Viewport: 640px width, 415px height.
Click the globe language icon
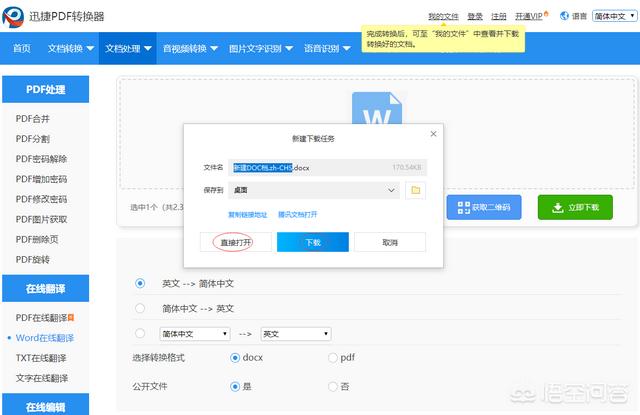pyautogui.click(x=564, y=16)
